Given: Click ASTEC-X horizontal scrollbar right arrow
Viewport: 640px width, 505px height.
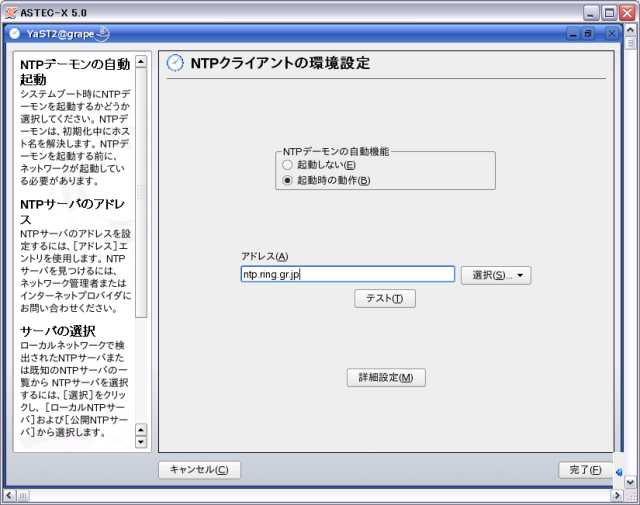Looking at the screenshot, I should (x=617, y=496).
